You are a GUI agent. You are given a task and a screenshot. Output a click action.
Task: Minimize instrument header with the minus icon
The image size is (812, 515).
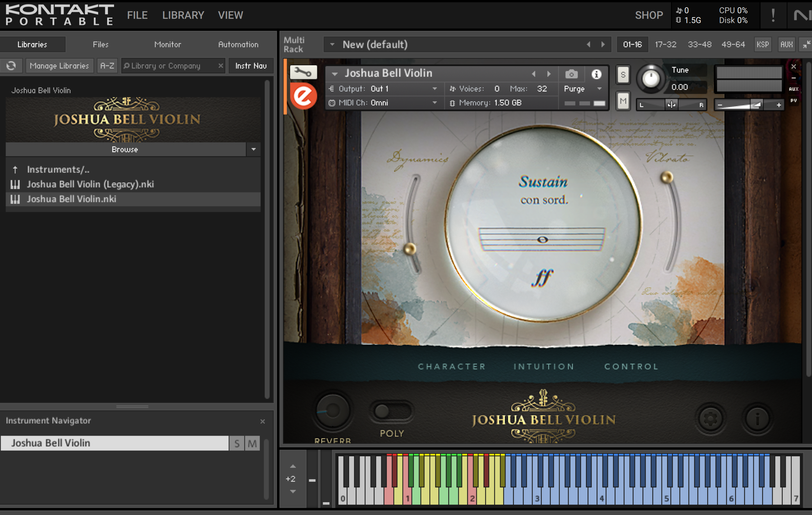click(x=793, y=78)
